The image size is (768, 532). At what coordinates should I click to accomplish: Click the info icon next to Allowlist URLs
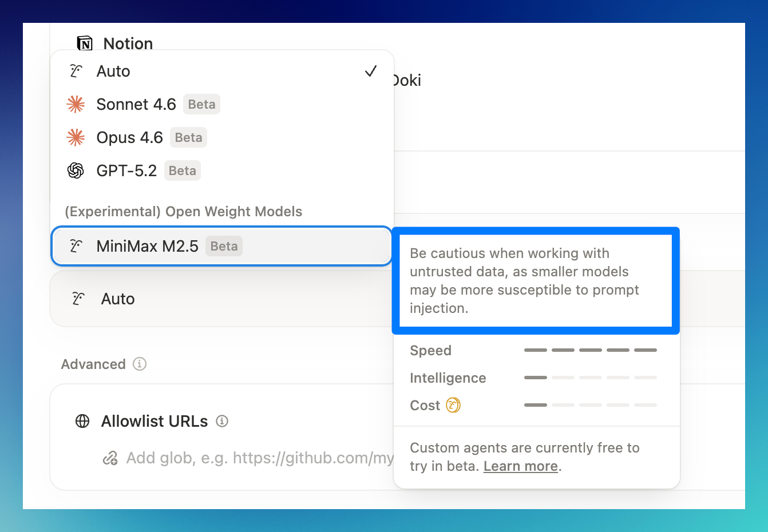click(x=222, y=422)
